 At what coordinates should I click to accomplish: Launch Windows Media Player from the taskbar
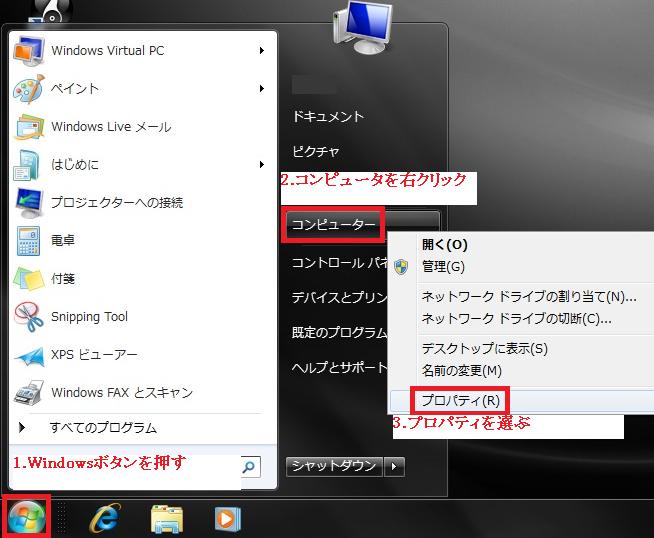[x=228, y=517]
